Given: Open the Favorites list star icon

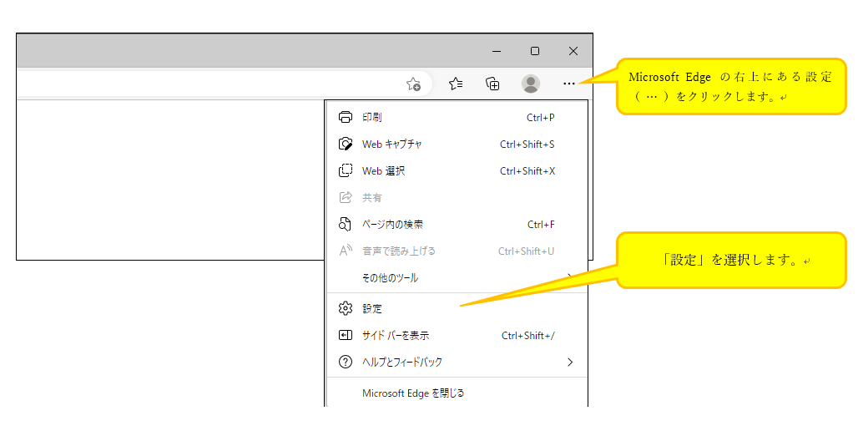Looking at the screenshot, I should (456, 84).
